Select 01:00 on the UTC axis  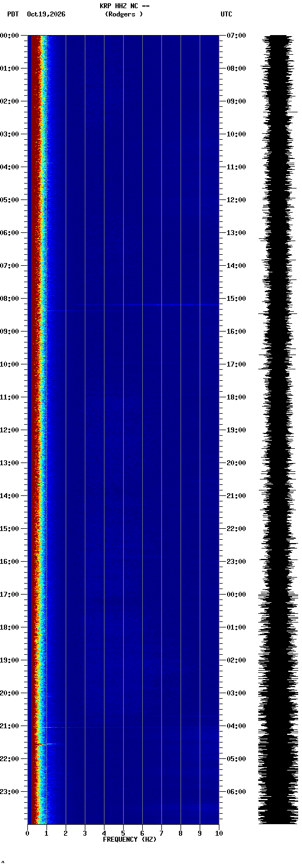236,627
